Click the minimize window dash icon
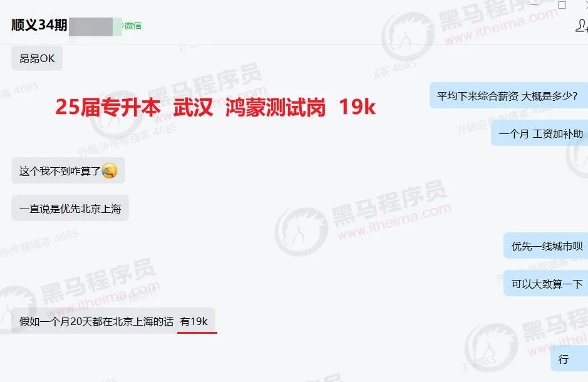Viewport: 588px width, 382px height. [x=534, y=4]
